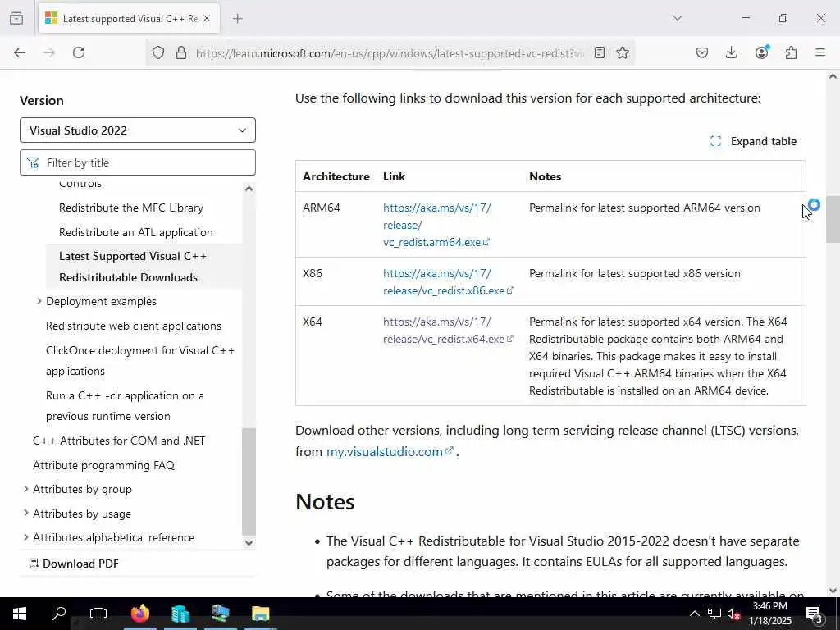Open File Explorer on taskbar

click(x=260, y=614)
